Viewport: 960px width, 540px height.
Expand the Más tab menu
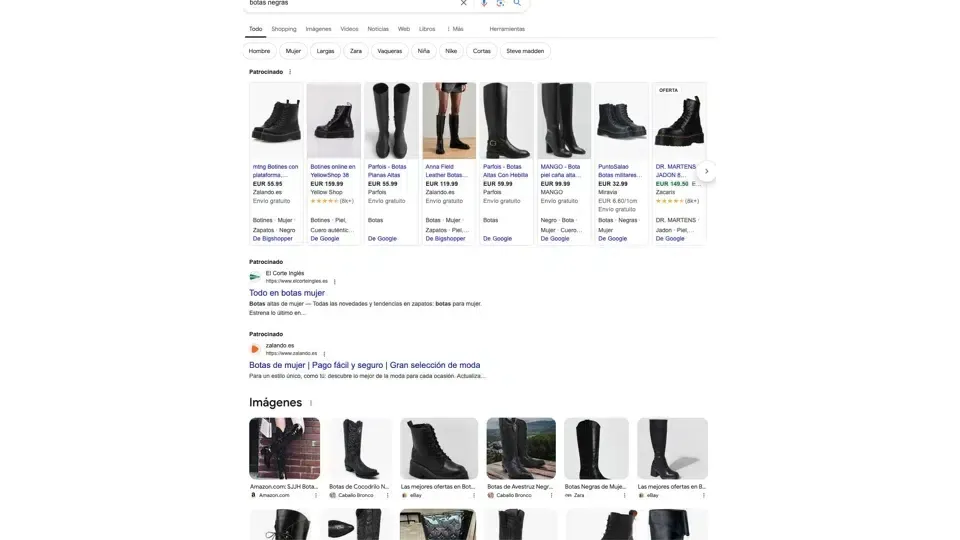456,29
